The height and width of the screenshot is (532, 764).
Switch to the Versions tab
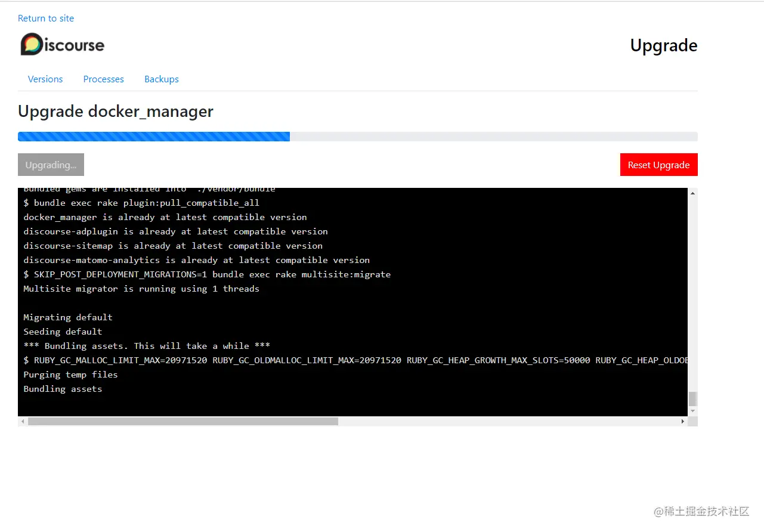click(45, 79)
